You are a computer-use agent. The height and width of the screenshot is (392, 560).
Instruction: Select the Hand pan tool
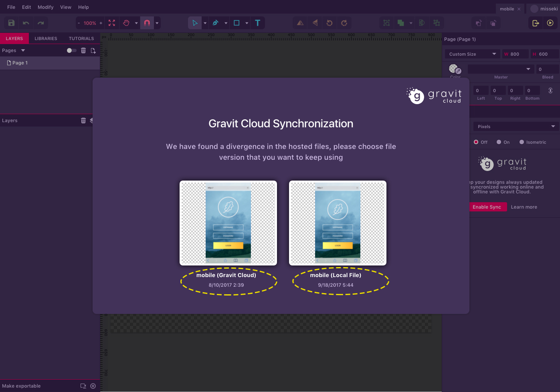pos(126,23)
